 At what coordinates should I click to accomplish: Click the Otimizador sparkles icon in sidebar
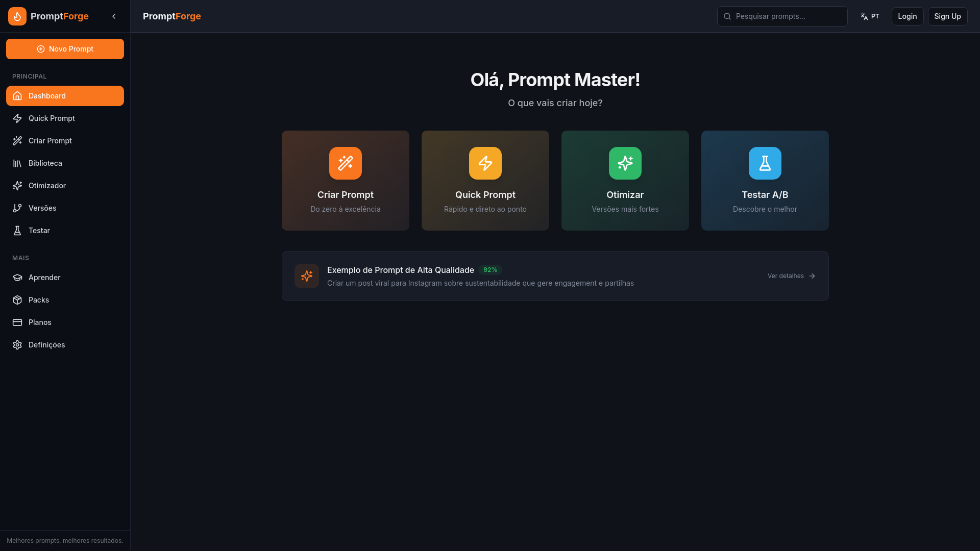pos(17,186)
